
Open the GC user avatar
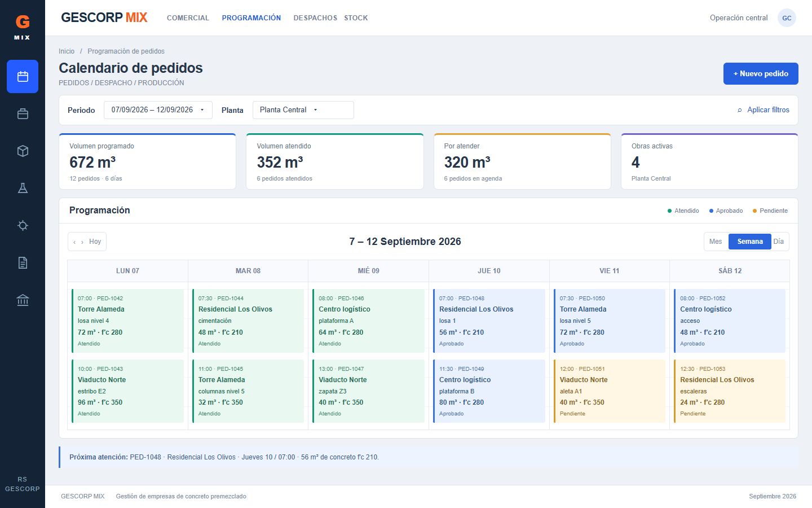coord(787,18)
